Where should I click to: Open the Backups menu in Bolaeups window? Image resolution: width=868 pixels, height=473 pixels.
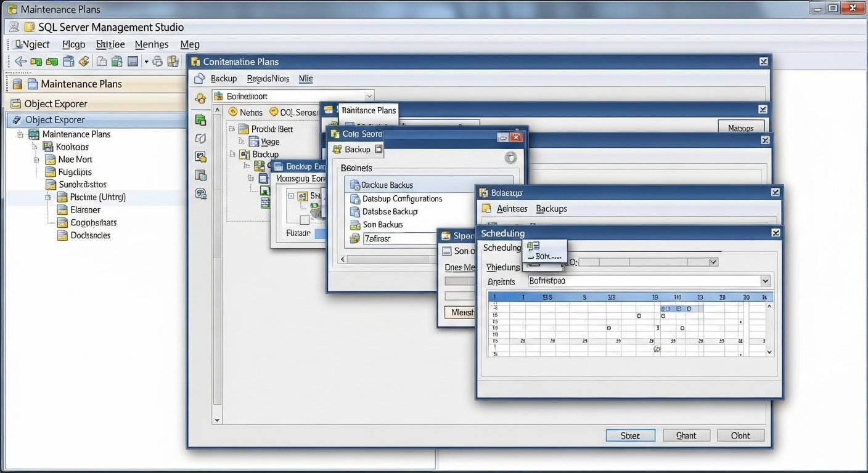tap(551, 209)
